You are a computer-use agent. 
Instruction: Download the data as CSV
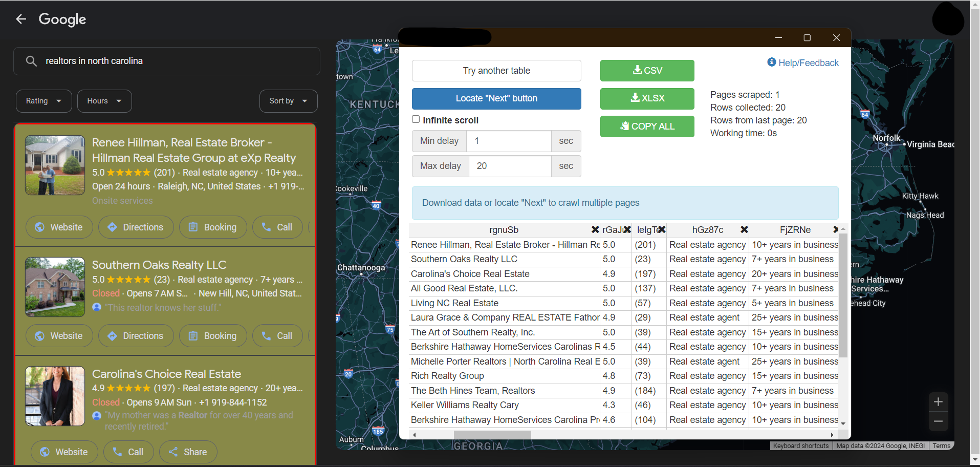(x=647, y=71)
